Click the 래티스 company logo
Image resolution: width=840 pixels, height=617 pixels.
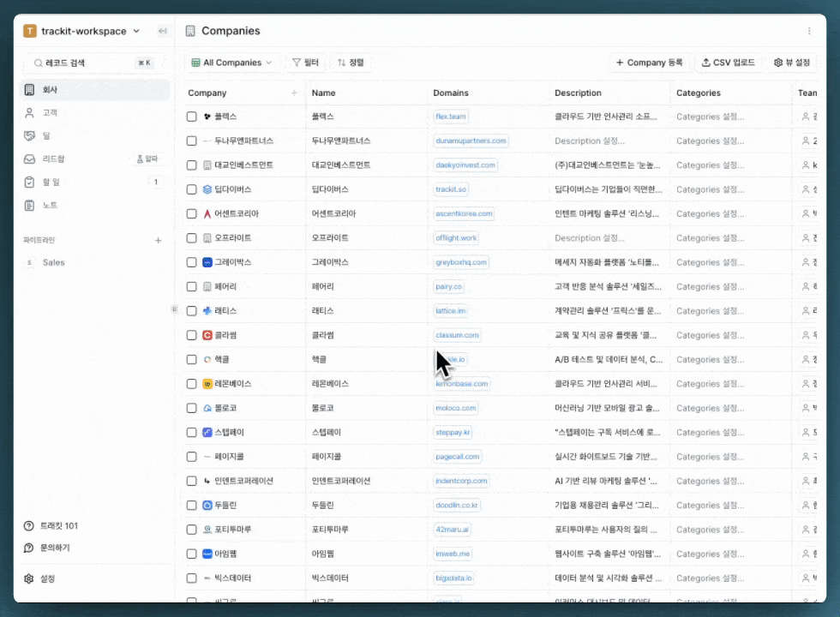point(207,310)
